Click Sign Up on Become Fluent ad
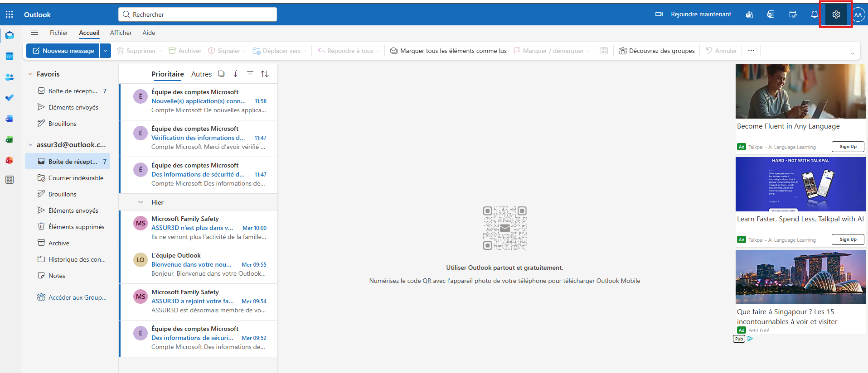The width and height of the screenshot is (868, 373). 848,147
